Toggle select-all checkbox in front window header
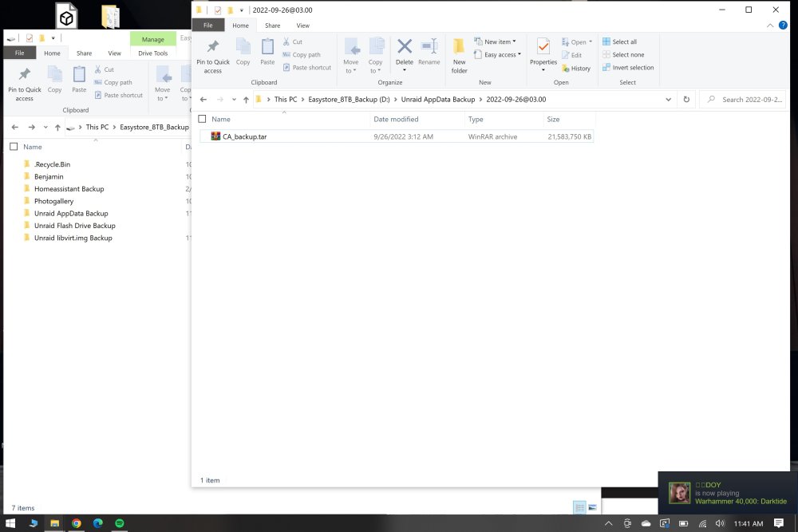This screenshot has height=532, width=798. click(202, 119)
